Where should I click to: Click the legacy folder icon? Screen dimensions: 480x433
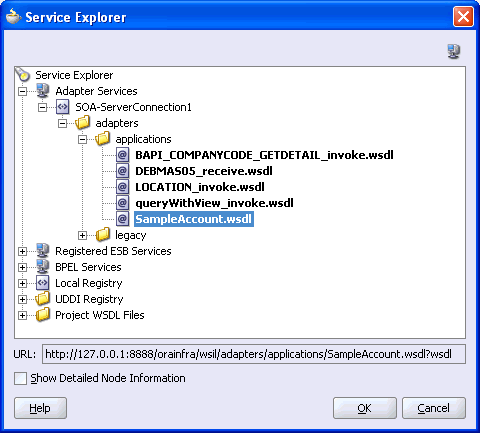click(x=103, y=235)
